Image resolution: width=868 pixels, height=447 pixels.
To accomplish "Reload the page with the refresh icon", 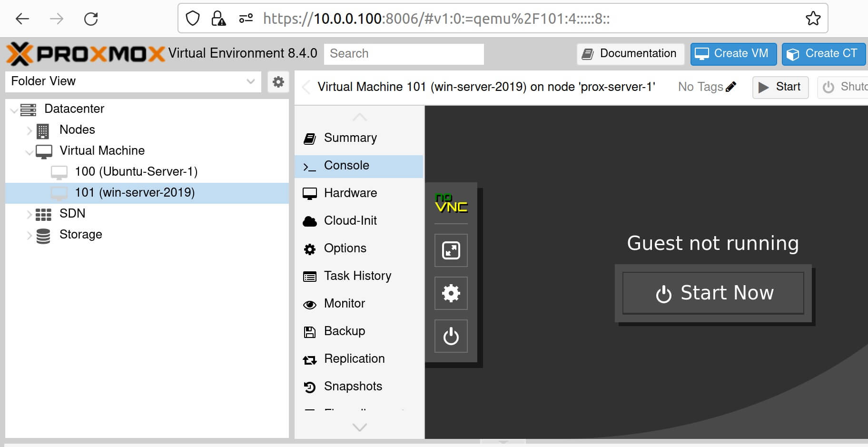I will (91, 19).
